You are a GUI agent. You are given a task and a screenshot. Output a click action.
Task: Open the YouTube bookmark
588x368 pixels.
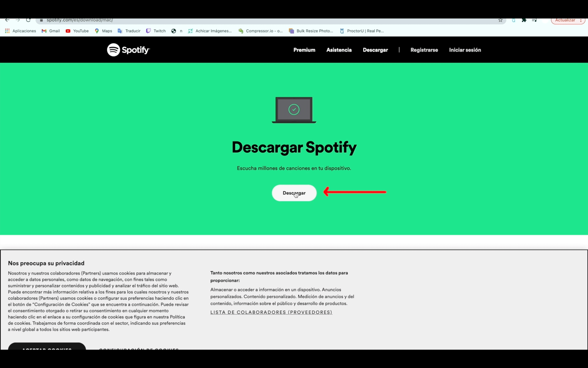(x=77, y=31)
